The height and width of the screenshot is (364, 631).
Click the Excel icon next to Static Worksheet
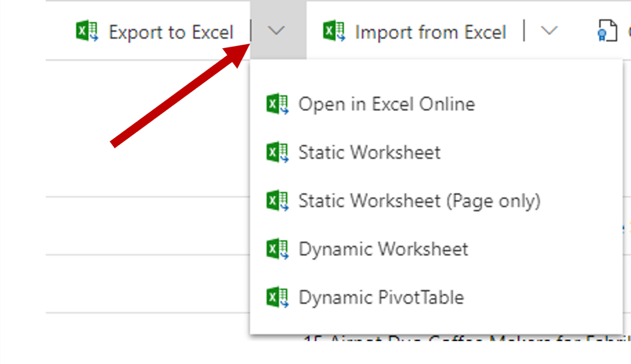click(277, 152)
